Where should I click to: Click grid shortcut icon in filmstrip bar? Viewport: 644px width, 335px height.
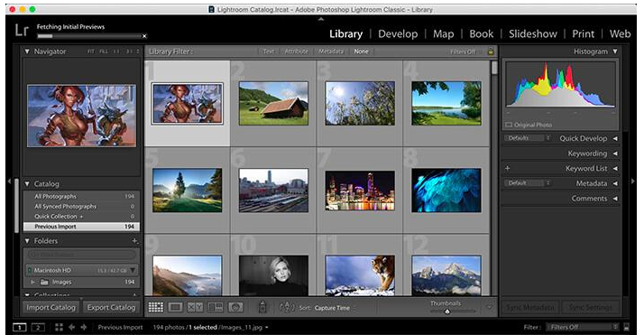click(x=60, y=327)
